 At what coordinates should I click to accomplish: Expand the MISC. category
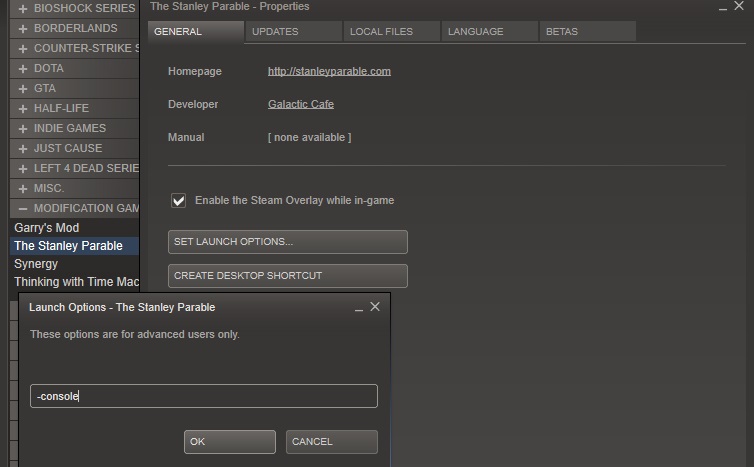coord(23,189)
